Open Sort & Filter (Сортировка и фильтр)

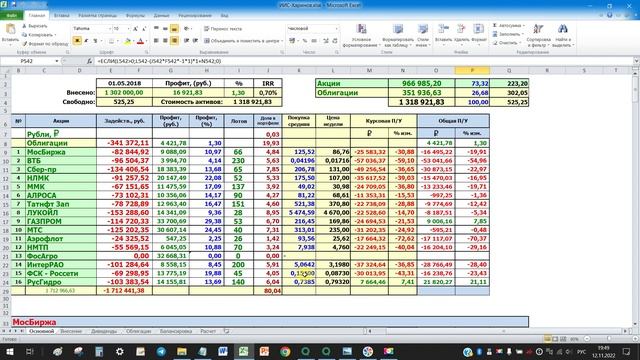(538, 36)
